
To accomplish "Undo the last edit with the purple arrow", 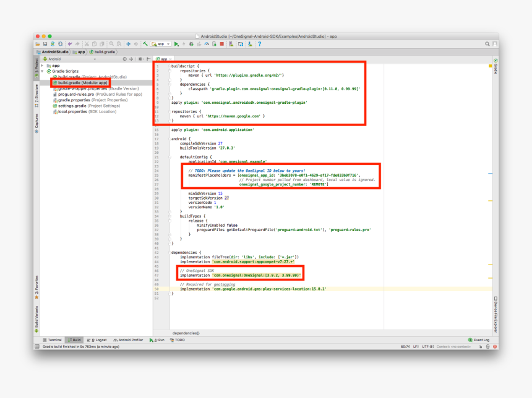I will pos(70,44).
